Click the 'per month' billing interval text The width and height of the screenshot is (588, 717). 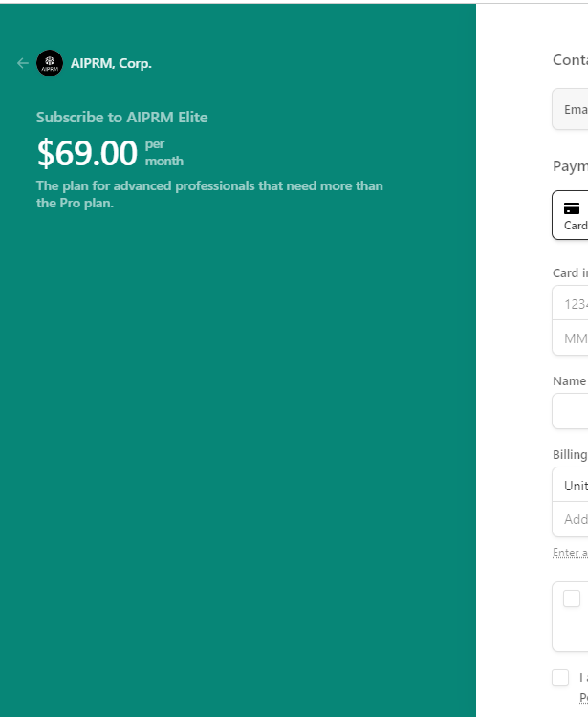click(163, 153)
